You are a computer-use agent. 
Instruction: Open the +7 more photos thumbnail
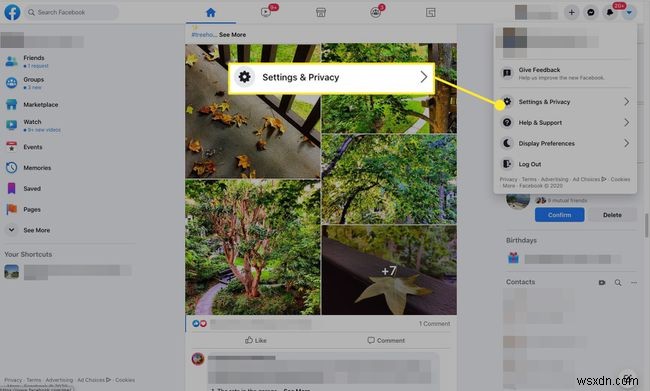389,270
